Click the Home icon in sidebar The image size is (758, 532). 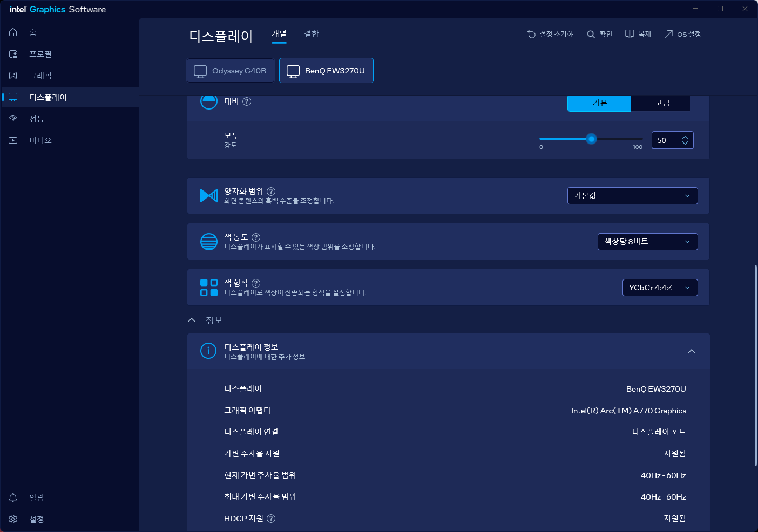coord(13,32)
